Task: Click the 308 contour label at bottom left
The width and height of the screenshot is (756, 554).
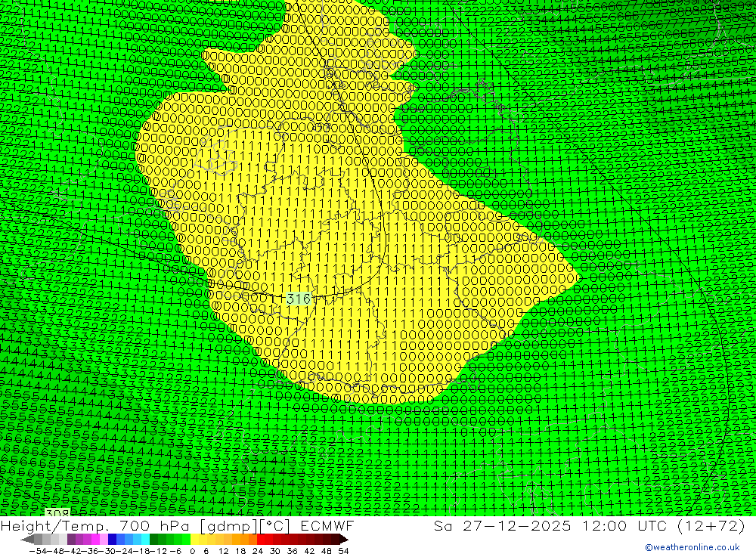Action: pos(57,512)
